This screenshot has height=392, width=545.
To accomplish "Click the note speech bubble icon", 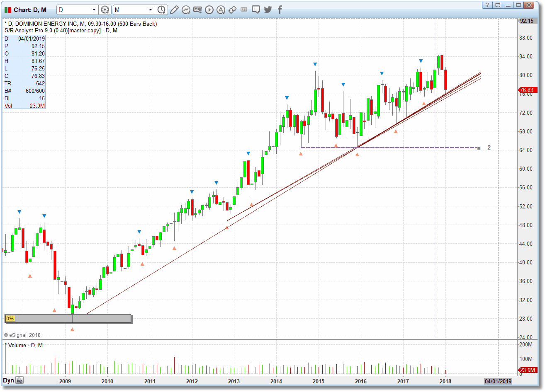I will tap(255, 10).
